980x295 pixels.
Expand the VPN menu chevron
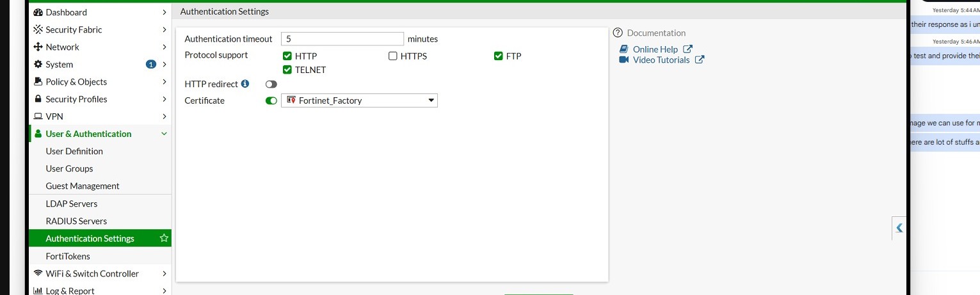[165, 116]
